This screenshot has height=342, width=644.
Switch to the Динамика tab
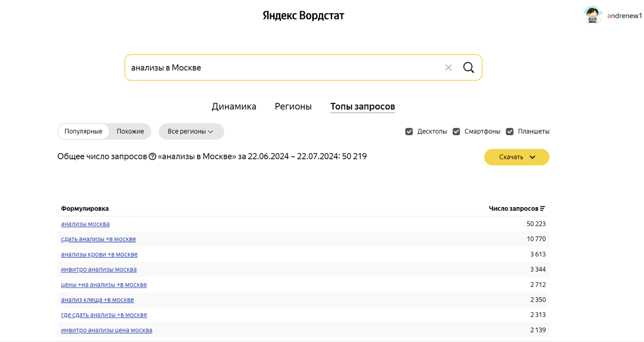point(234,107)
